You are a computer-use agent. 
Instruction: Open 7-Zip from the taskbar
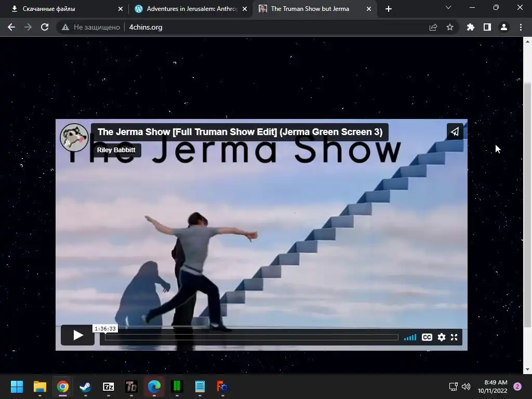pos(109,387)
